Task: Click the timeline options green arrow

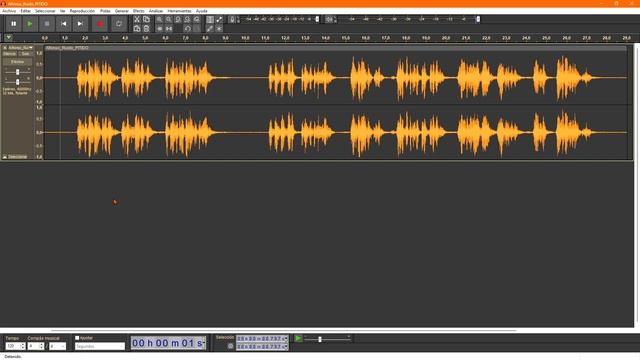Action: pos(9,38)
